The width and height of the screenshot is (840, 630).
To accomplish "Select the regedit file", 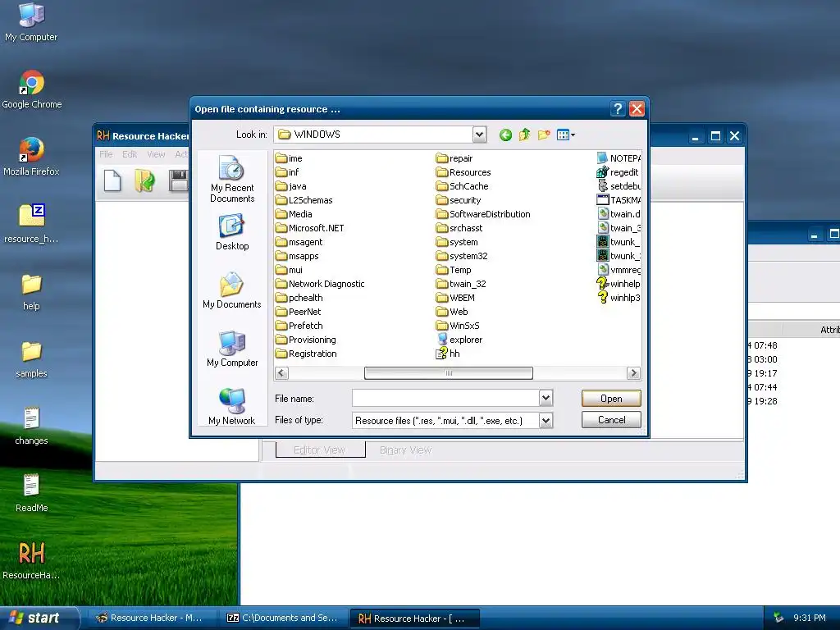I will pos(618,172).
